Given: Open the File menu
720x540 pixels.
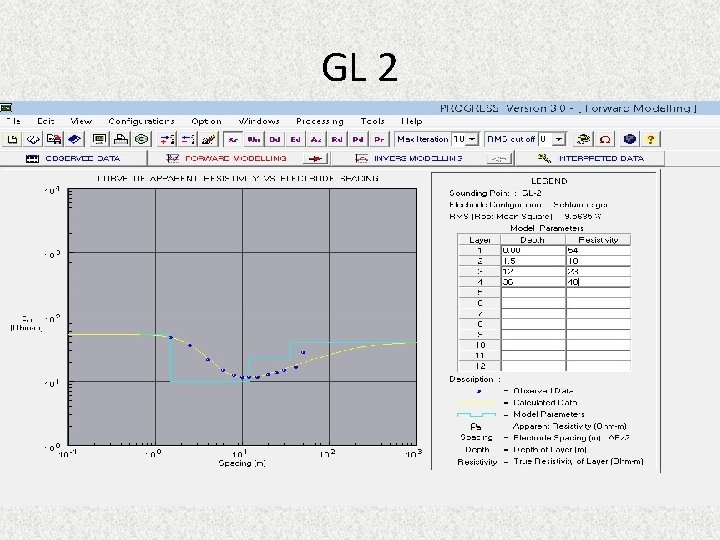Looking at the screenshot, I should pyautogui.click(x=14, y=121).
